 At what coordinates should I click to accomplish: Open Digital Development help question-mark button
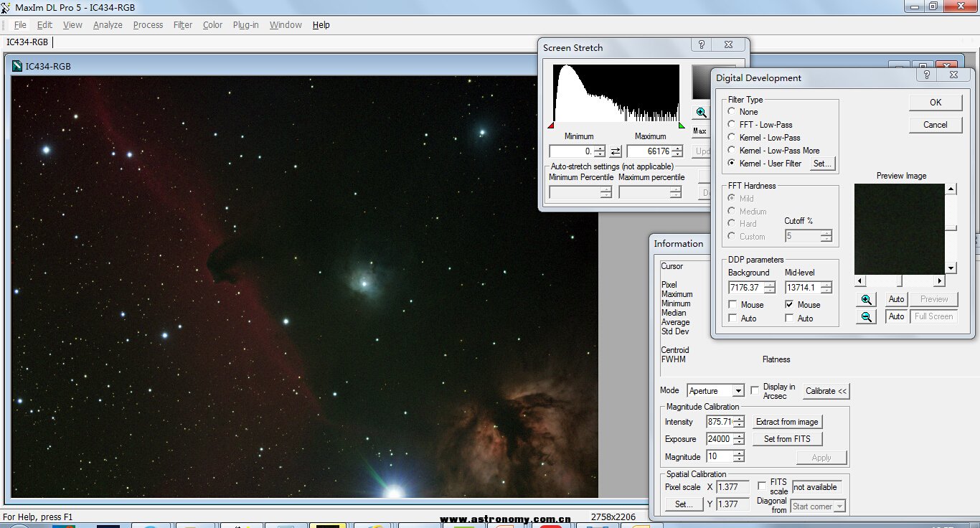pos(926,75)
